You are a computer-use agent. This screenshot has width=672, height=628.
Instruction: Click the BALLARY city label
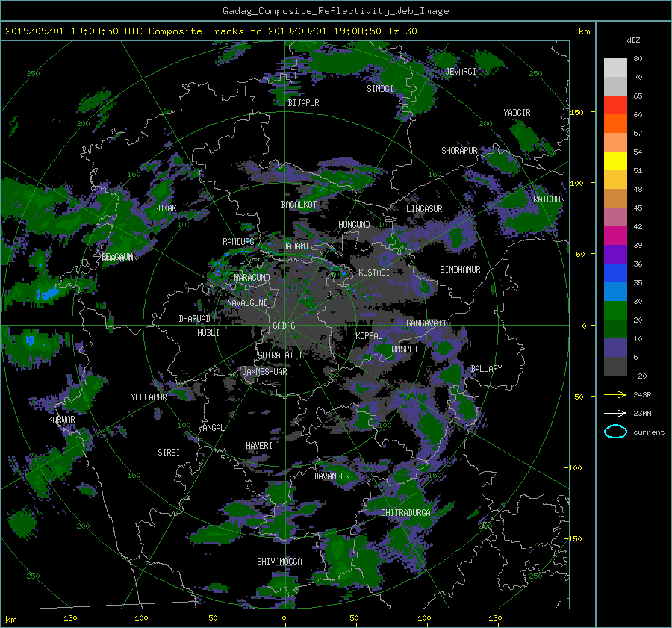coord(486,369)
